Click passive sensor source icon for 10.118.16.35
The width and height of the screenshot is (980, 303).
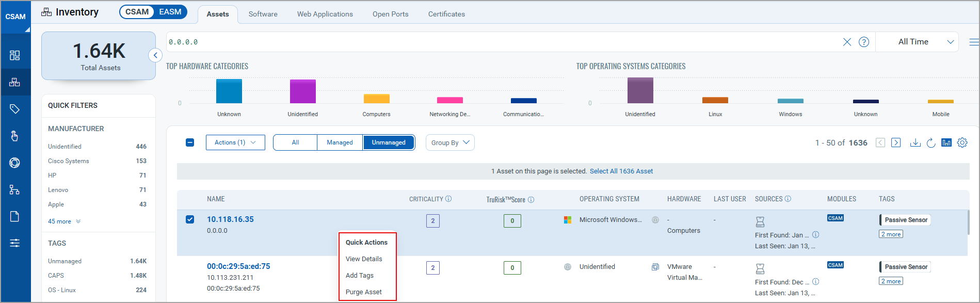(x=760, y=222)
